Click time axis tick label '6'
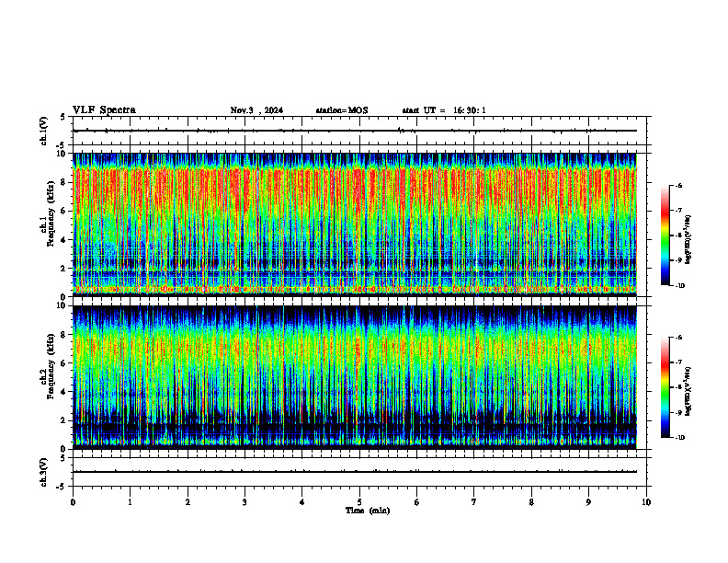 coord(417,502)
